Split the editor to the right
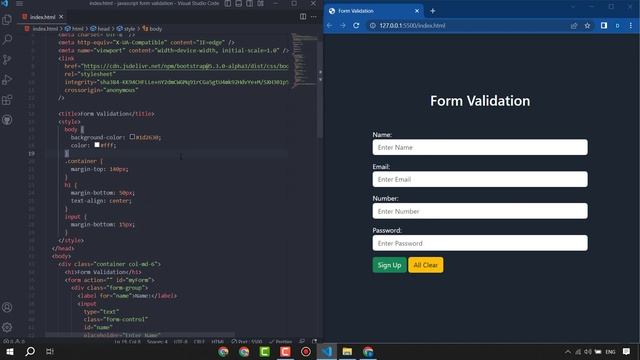 point(303,17)
